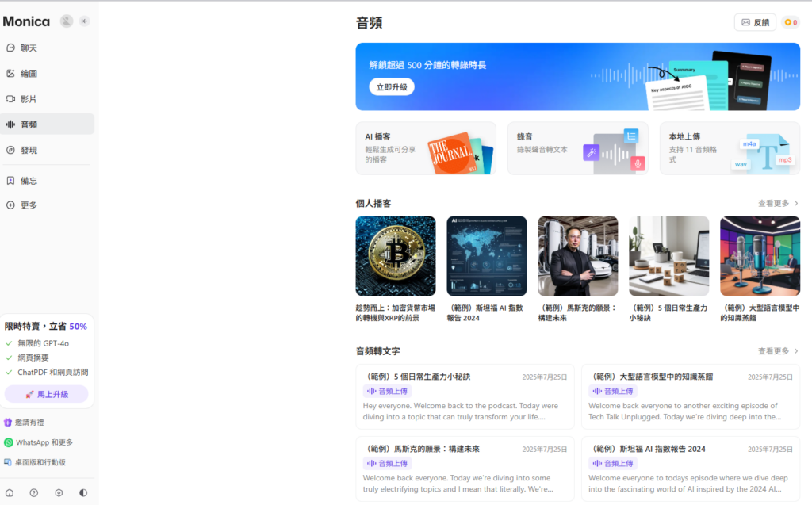Open settings via the gear icon
The image size is (812, 505).
coord(59,492)
